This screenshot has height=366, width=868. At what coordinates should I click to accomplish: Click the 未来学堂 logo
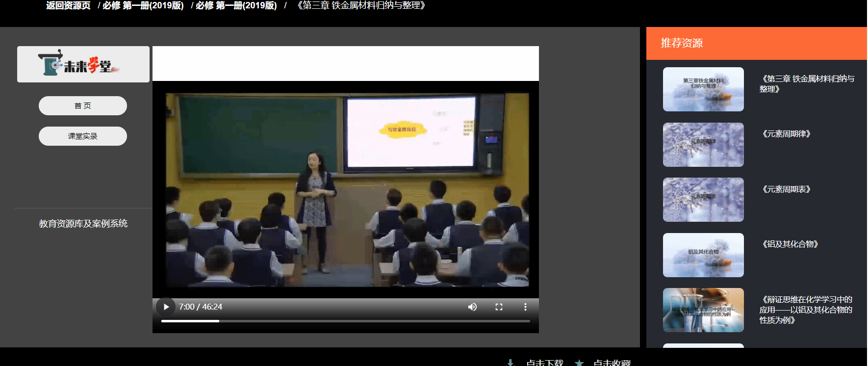[x=83, y=64]
